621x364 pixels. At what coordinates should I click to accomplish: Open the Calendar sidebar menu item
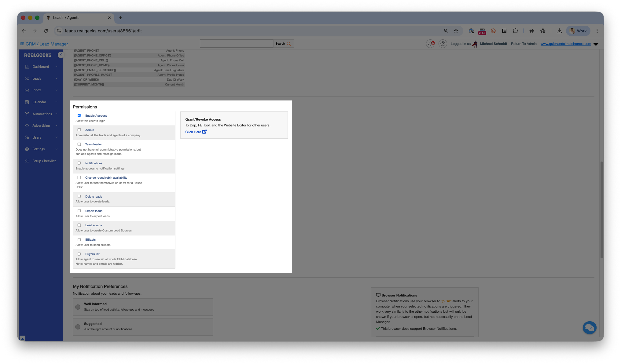click(x=39, y=102)
